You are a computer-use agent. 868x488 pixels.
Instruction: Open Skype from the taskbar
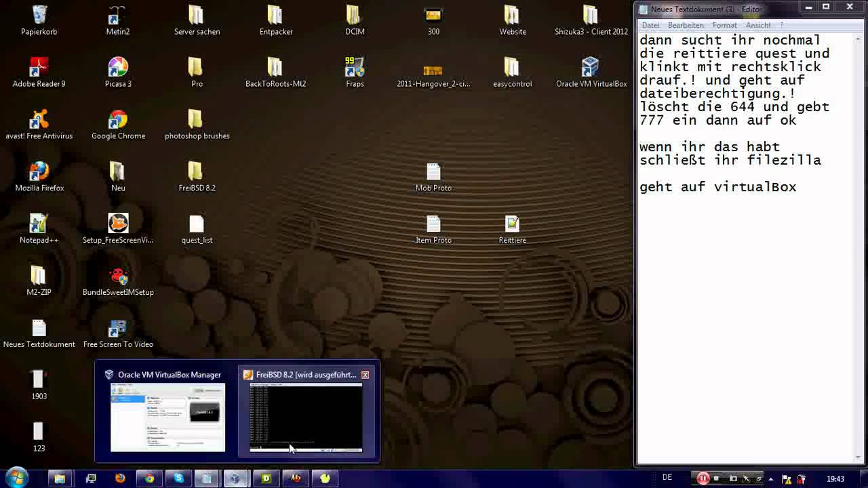(x=178, y=479)
